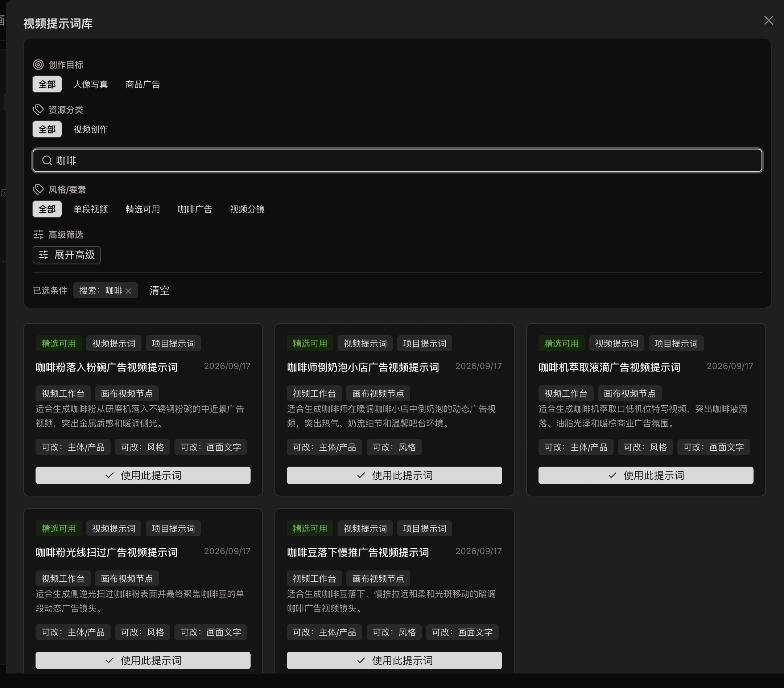Use the 咖啡机萃取液滴 prompt
Viewport: 784px width, 688px height.
(646, 475)
